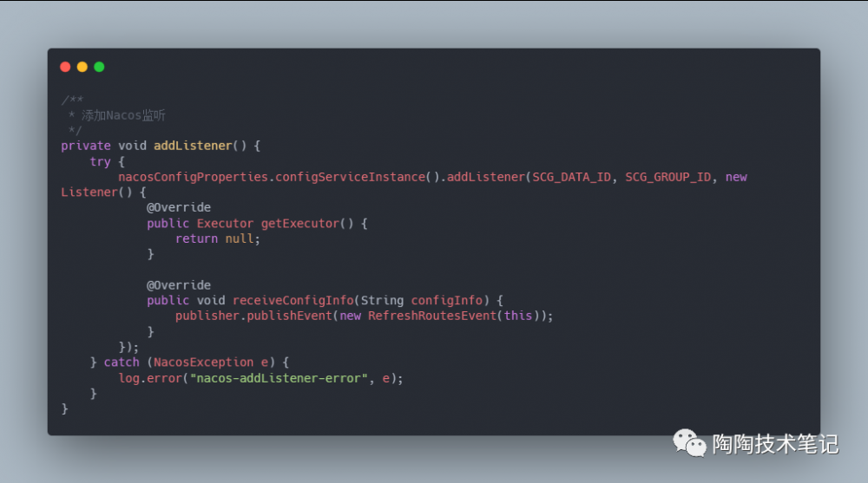Click the green maximize dot

pos(99,67)
